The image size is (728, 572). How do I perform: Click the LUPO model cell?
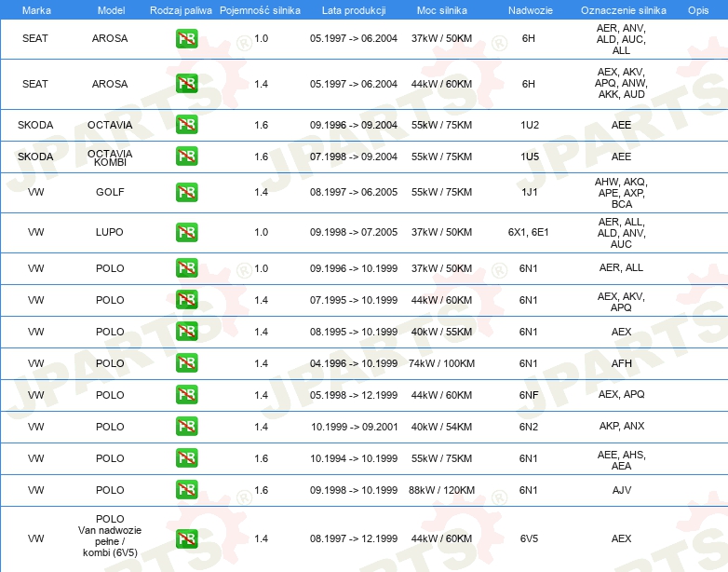pos(110,232)
